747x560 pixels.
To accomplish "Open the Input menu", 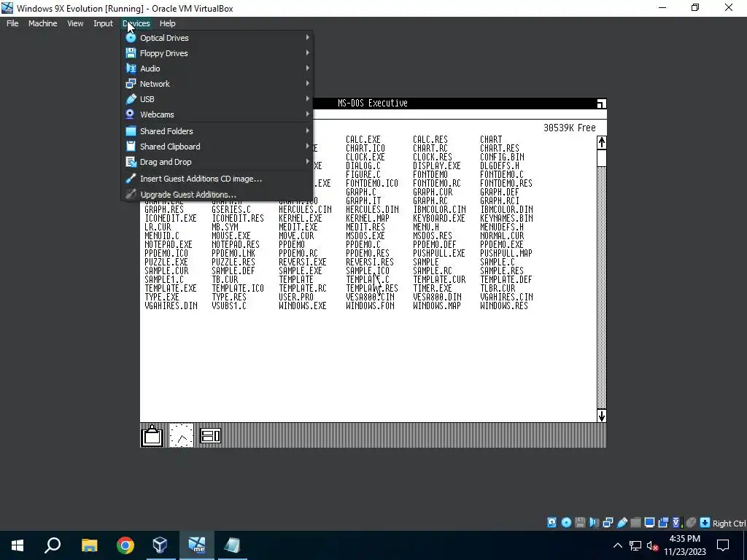I will tap(103, 23).
